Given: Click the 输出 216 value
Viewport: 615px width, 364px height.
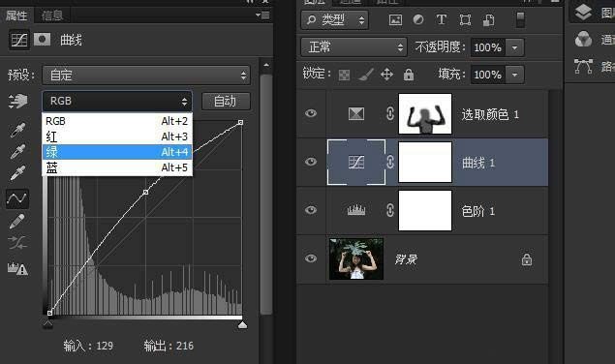Looking at the screenshot, I should [185, 346].
